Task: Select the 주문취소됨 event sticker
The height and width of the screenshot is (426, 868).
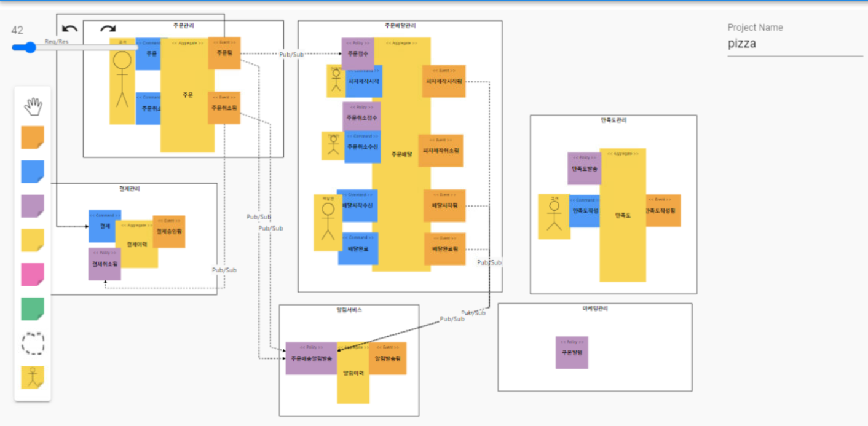Action: pos(224,108)
